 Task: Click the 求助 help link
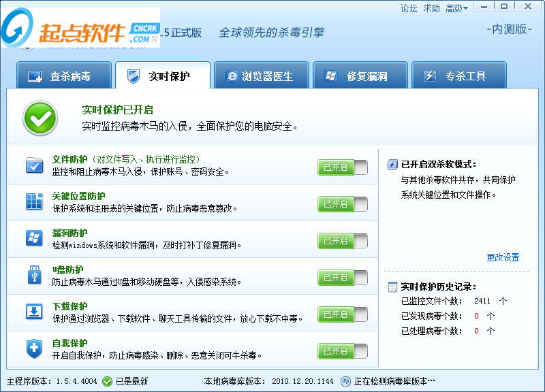point(431,8)
